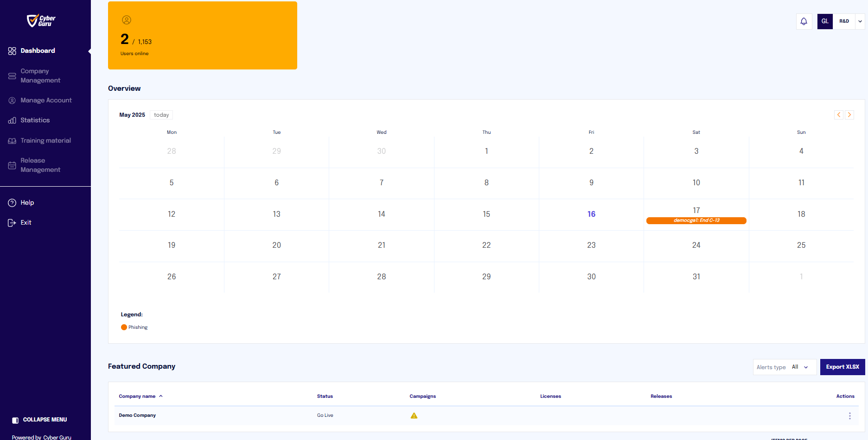
Task: Click the Powered by Cyber Guru link
Action: pos(41,437)
